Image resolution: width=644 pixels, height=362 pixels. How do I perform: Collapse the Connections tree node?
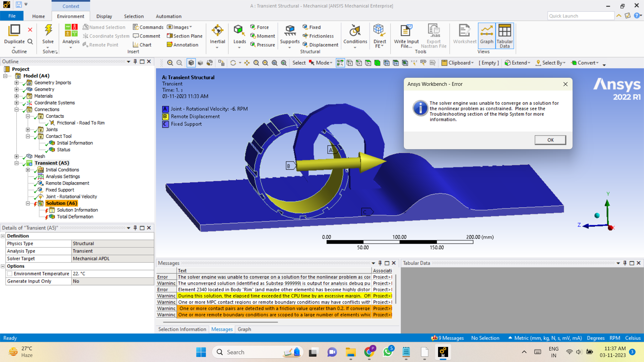pyautogui.click(x=16, y=110)
